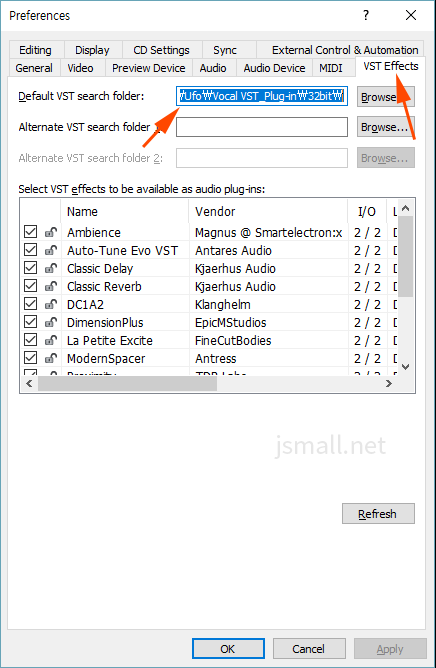Uncheck the Ambience plug-in checkbox
436x668 pixels.
coord(30,232)
